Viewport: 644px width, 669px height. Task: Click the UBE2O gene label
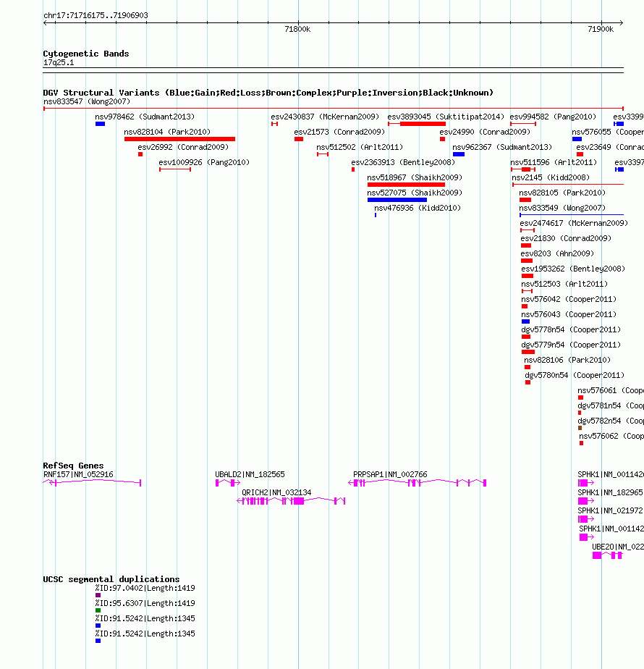[617, 547]
